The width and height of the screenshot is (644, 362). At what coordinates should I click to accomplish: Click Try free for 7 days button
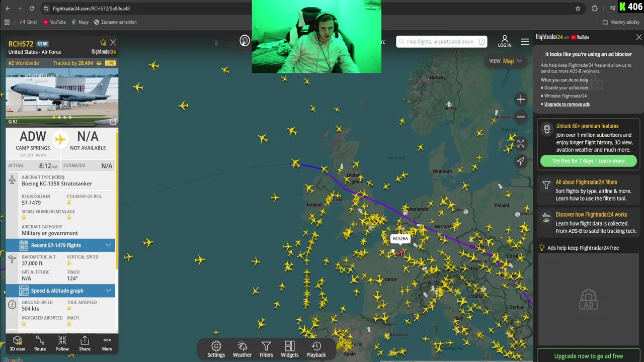click(x=588, y=161)
